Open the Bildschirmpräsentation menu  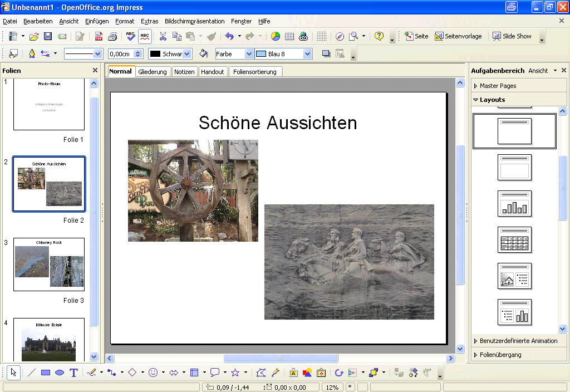pos(194,21)
